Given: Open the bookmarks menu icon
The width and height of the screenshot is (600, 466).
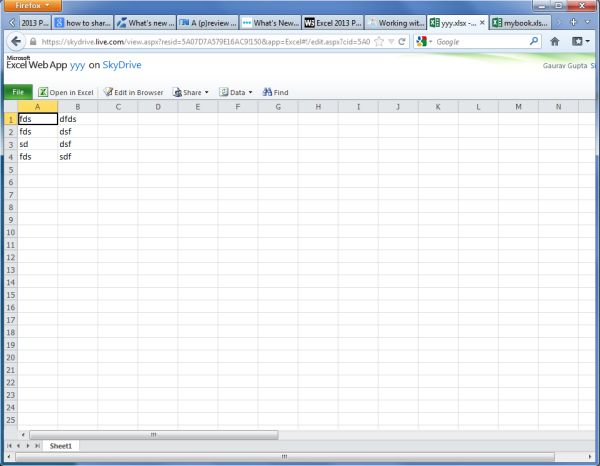Looking at the screenshot, I should [x=581, y=41].
